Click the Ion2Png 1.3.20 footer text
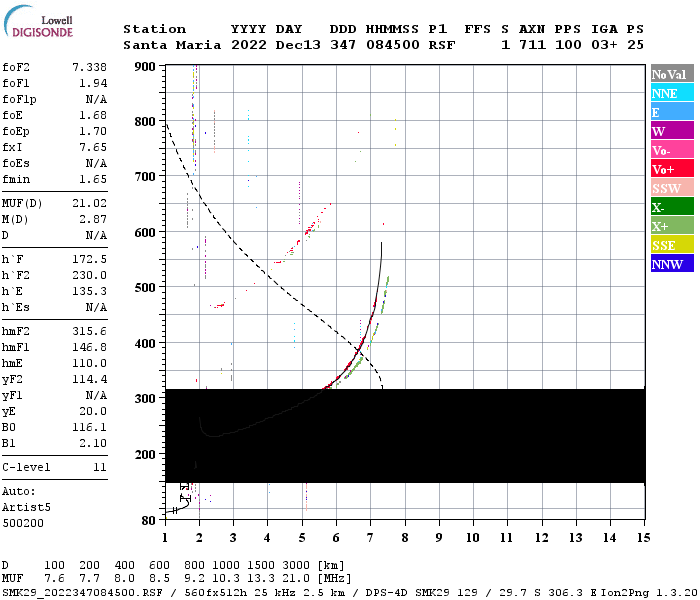The image size is (700, 600). point(650,592)
